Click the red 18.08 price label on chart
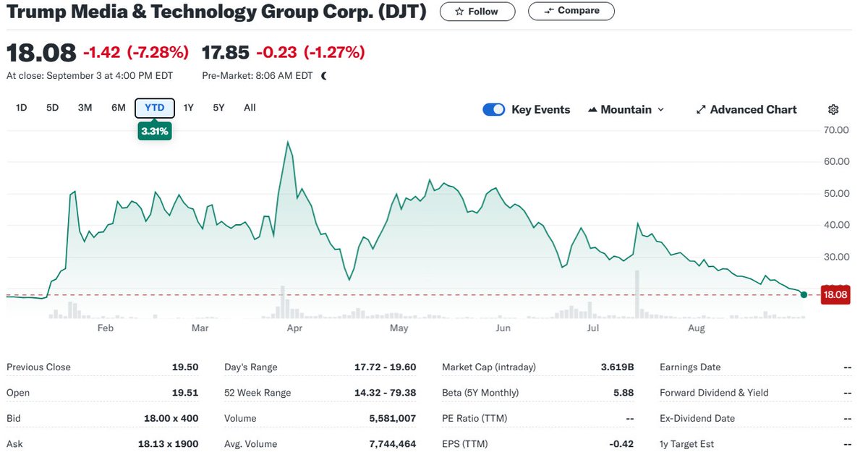 pyautogui.click(x=835, y=294)
